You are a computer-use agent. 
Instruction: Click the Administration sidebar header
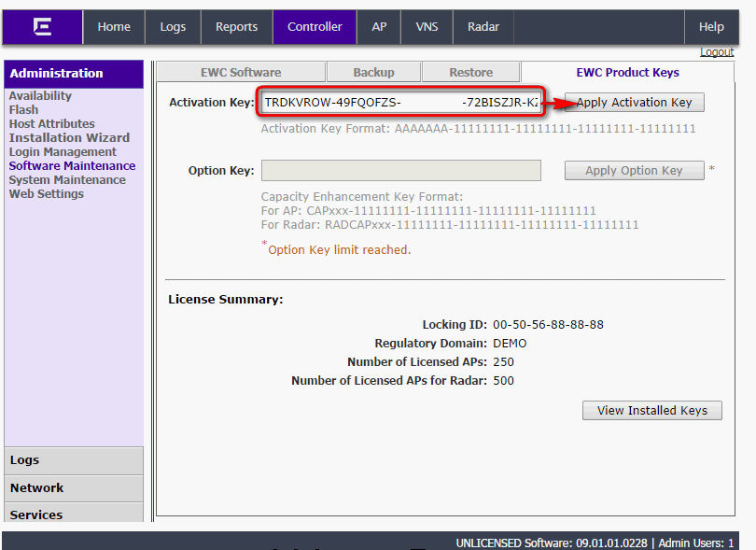[x=74, y=74]
